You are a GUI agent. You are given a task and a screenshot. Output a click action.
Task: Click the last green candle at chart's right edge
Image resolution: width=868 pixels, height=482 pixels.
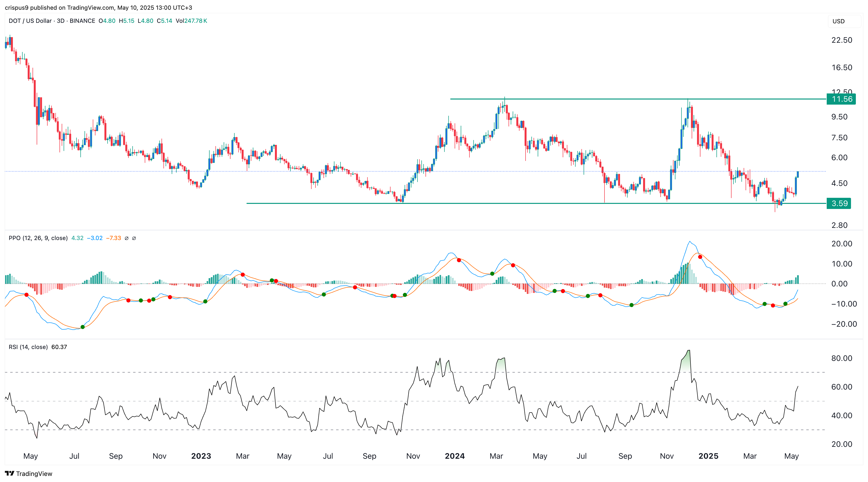pyautogui.click(x=798, y=175)
